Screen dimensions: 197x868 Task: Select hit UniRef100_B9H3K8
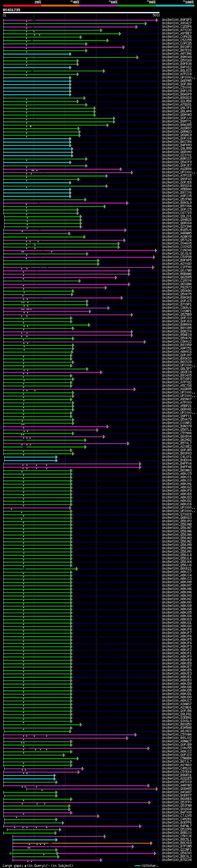coord(177,297)
